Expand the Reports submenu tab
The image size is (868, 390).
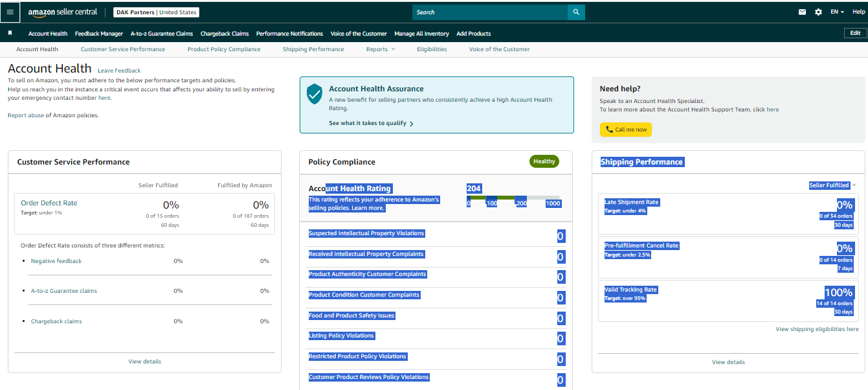pyautogui.click(x=381, y=49)
